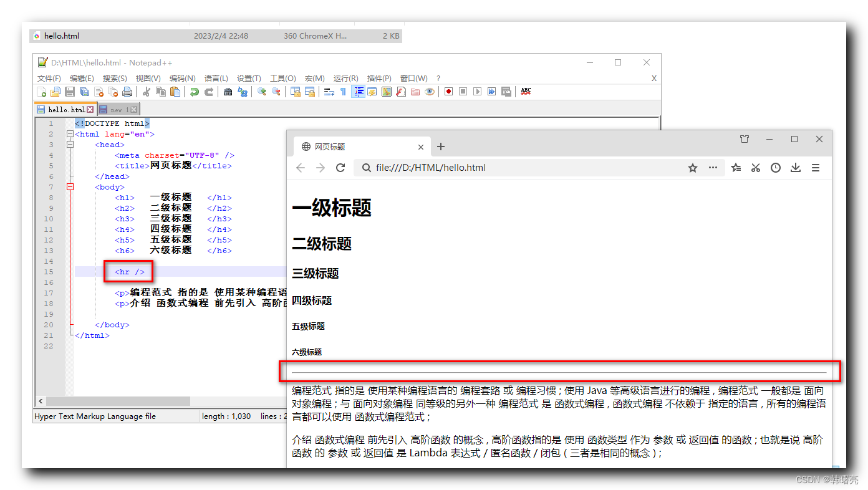Click the ABC spell check icon
The width and height of the screenshot is (868, 490).
(526, 92)
